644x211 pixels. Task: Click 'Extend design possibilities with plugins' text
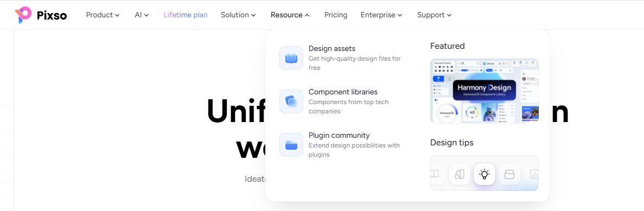pyautogui.click(x=354, y=150)
